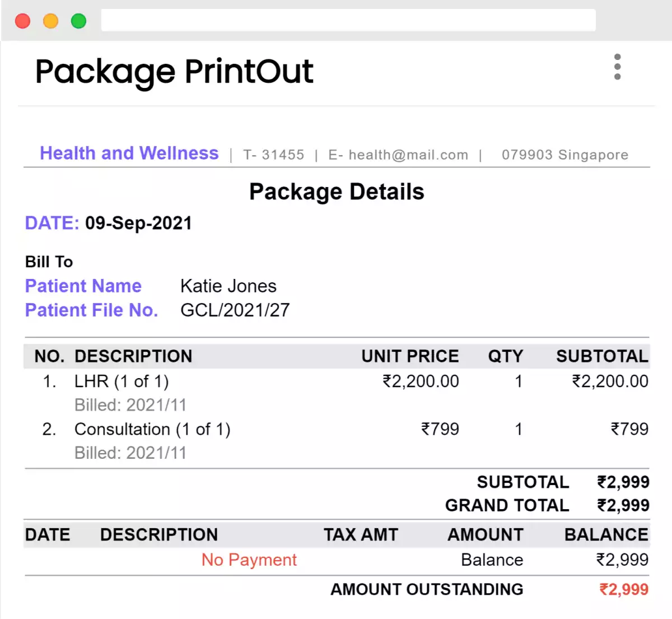Open the three-dot options menu
672x619 pixels.
coord(617,67)
